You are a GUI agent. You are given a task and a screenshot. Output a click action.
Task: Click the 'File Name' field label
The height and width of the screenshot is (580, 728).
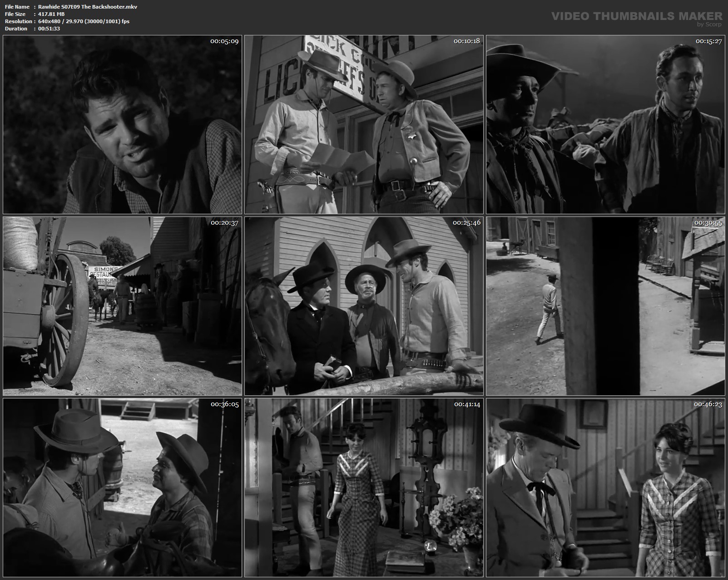pos(17,7)
